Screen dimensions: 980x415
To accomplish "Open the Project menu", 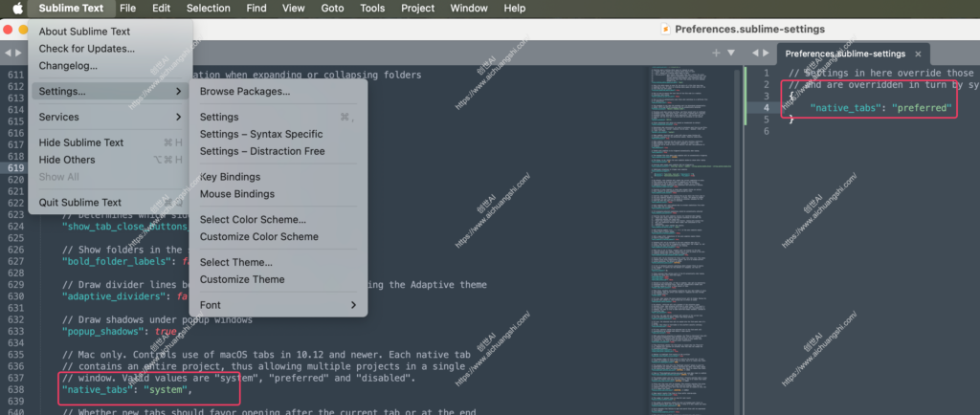I will 418,8.
